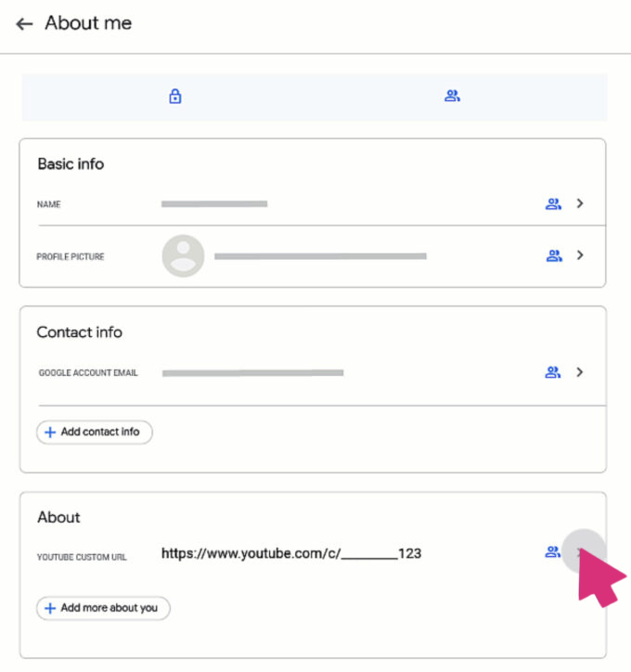Viewport: 631px width, 672px height.
Task: Switch to the people visibility tab
Action: click(452, 97)
